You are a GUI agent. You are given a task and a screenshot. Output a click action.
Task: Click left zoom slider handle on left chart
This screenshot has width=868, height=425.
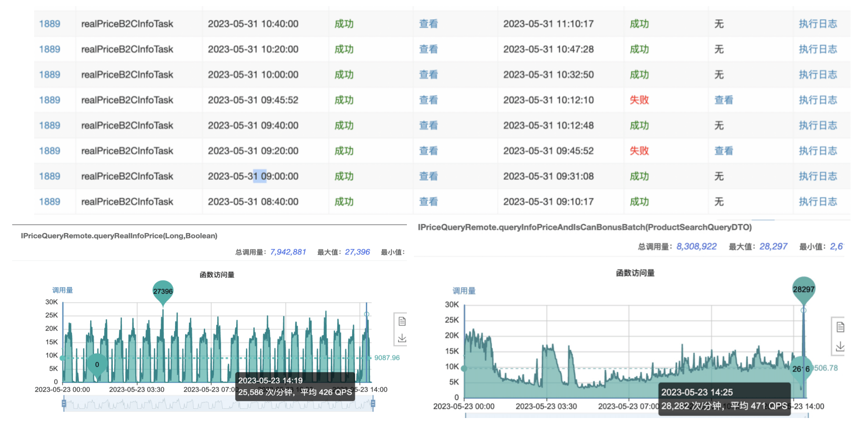pos(64,403)
